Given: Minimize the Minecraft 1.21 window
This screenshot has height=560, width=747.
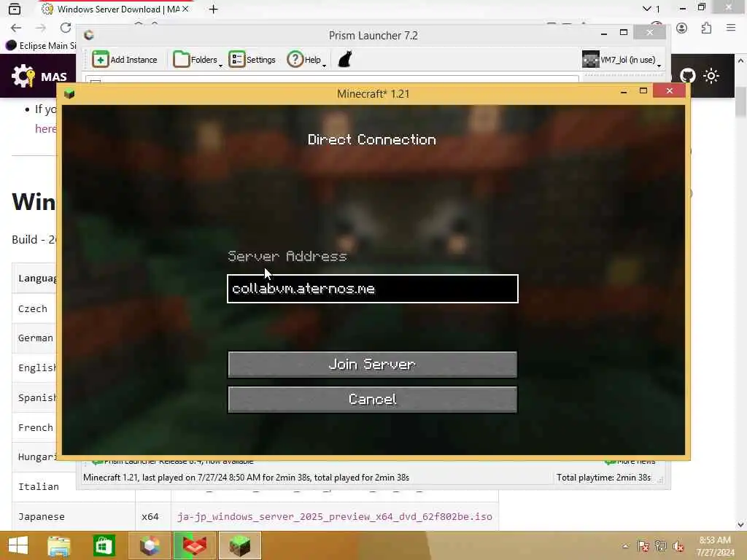Looking at the screenshot, I should (624, 91).
